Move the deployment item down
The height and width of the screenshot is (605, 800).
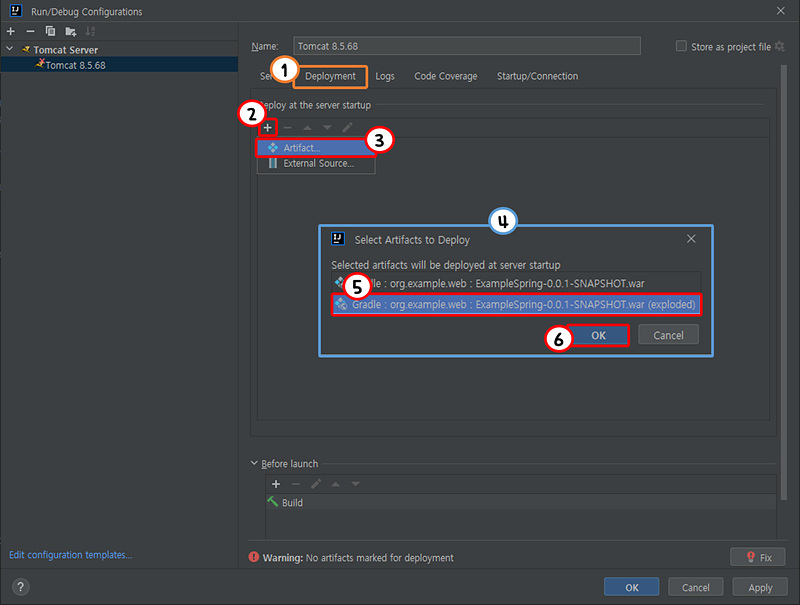click(x=327, y=128)
